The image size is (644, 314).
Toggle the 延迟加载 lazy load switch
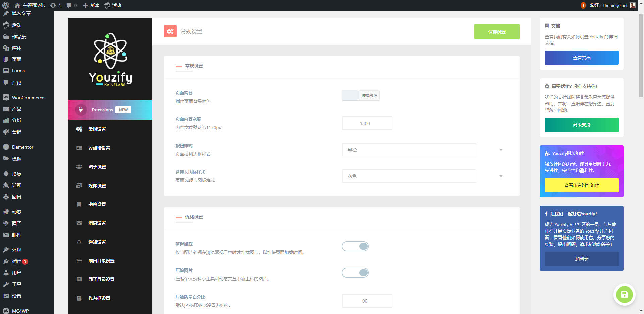(x=355, y=246)
